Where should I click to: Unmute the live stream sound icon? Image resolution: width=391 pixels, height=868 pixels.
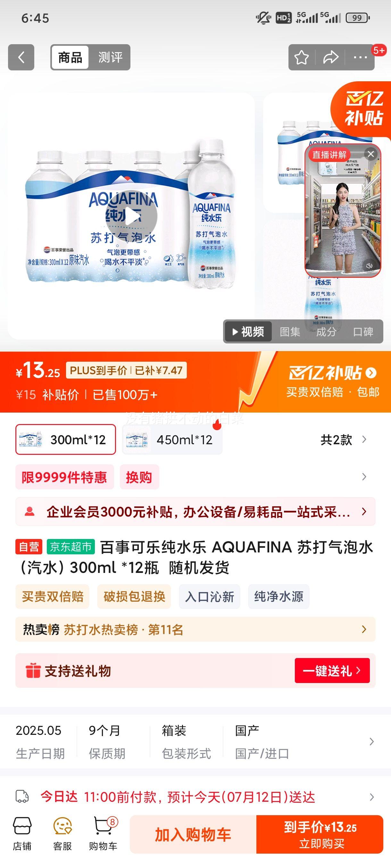point(370,266)
